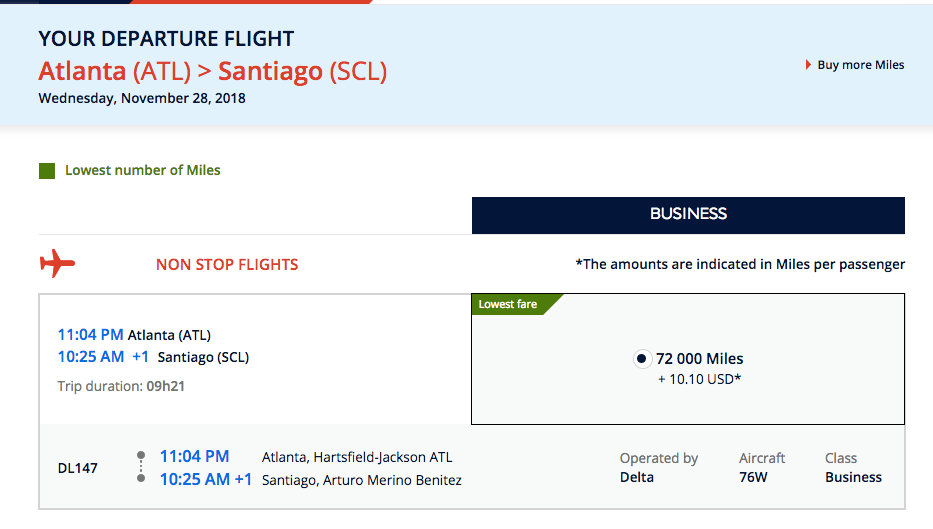Click flight number DL147
Screen dimensions: 933x529
click(78, 468)
